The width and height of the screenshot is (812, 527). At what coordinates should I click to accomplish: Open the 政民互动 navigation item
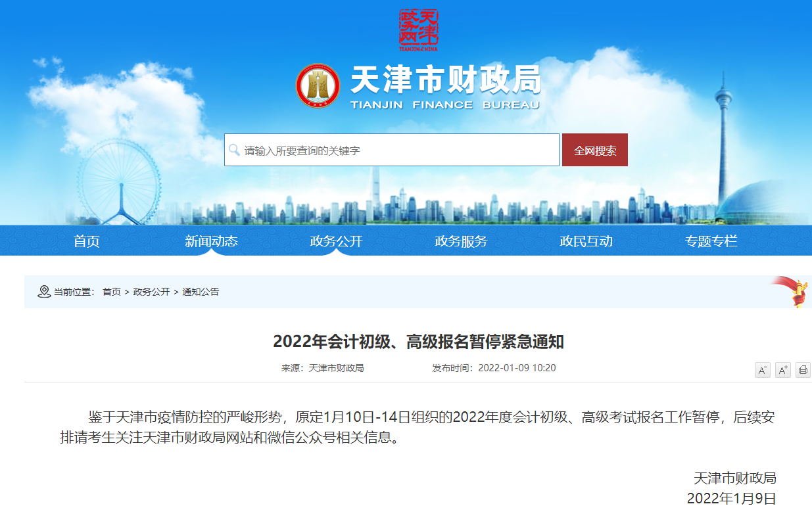(x=586, y=241)
